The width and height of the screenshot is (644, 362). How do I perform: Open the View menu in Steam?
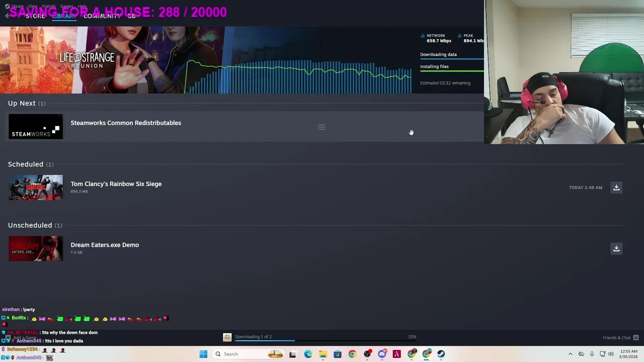point(33,6)
